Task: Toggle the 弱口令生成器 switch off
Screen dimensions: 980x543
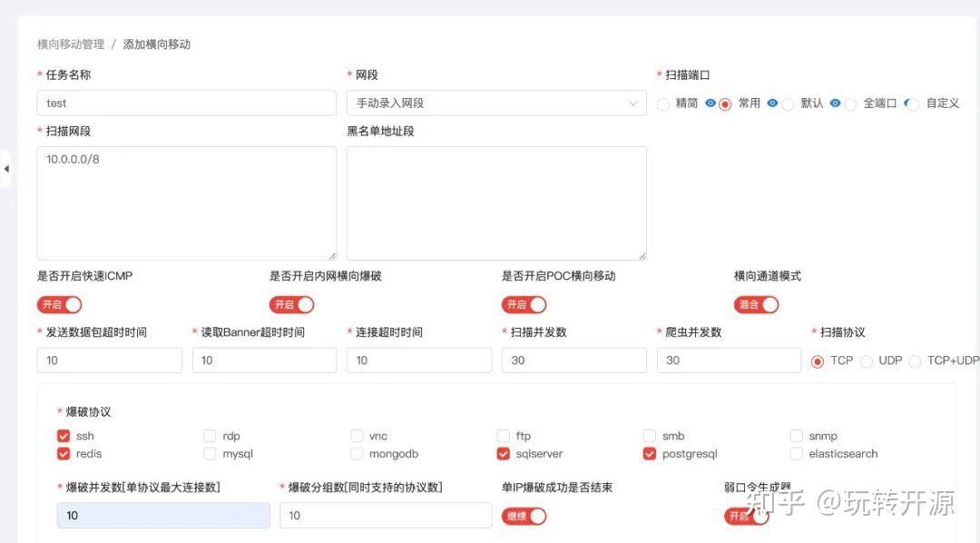Action: 745,515
